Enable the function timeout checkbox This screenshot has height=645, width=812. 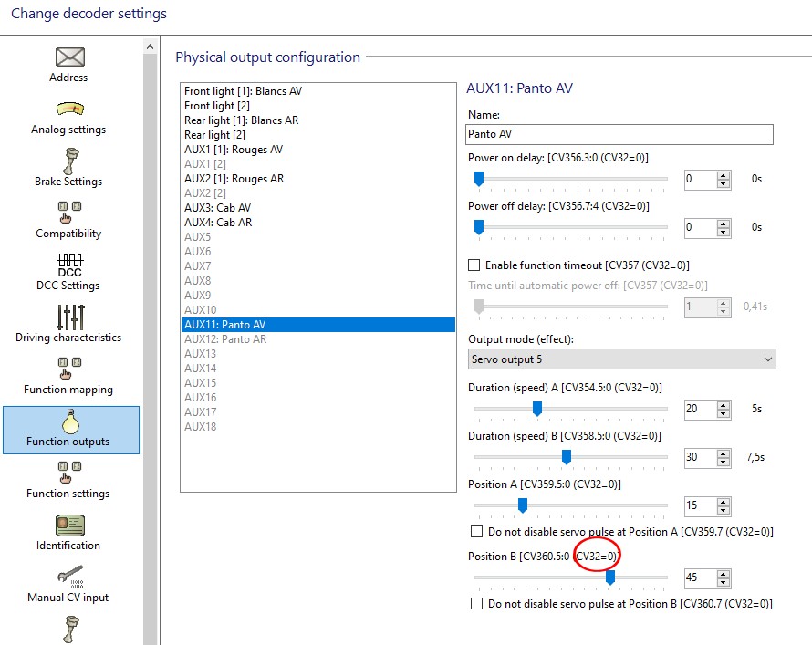click(474, 265)
